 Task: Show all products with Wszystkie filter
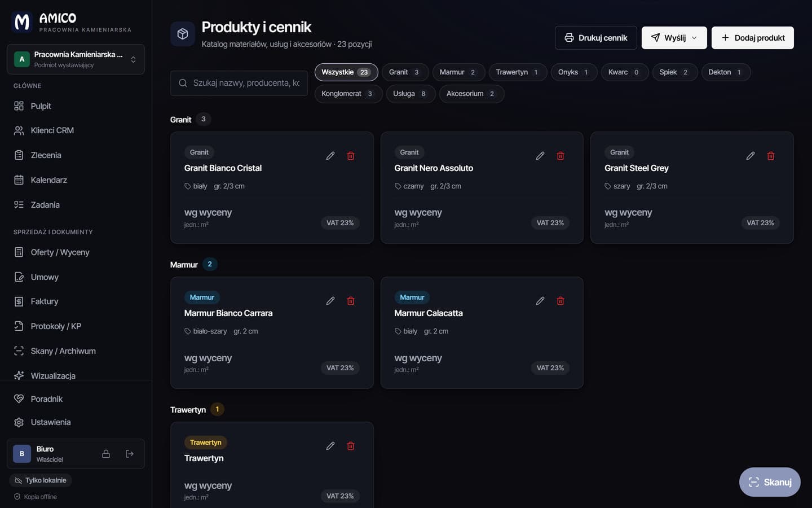pos(346,72)
